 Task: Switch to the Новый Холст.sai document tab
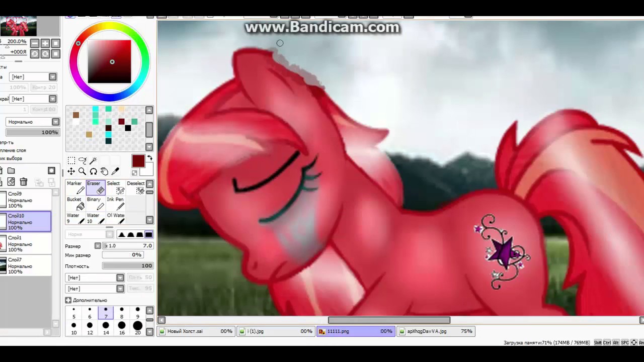196,331
